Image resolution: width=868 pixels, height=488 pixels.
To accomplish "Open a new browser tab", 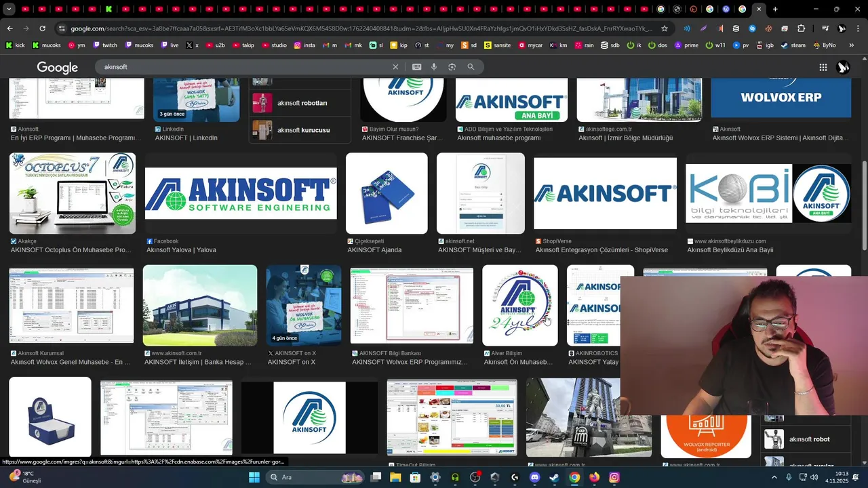I will pyautogui.click(x=775, y=9).
